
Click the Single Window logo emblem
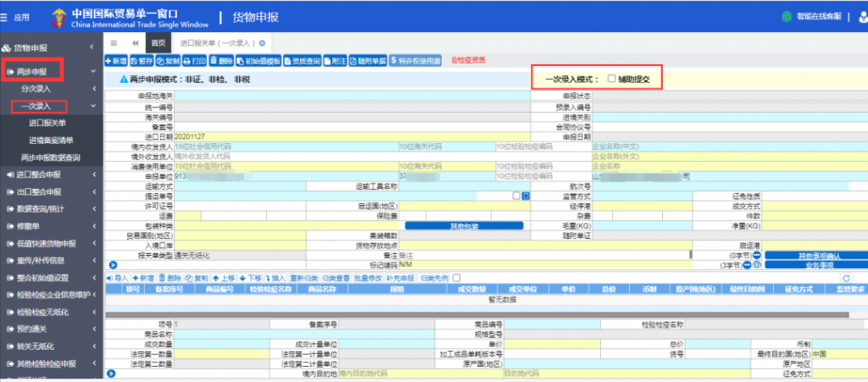pos(58,18)
